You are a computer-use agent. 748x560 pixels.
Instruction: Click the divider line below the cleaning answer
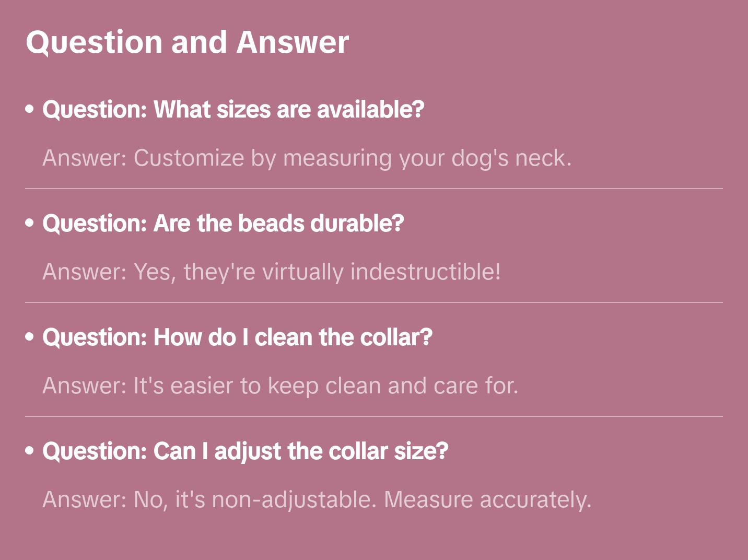click(373, 416)
